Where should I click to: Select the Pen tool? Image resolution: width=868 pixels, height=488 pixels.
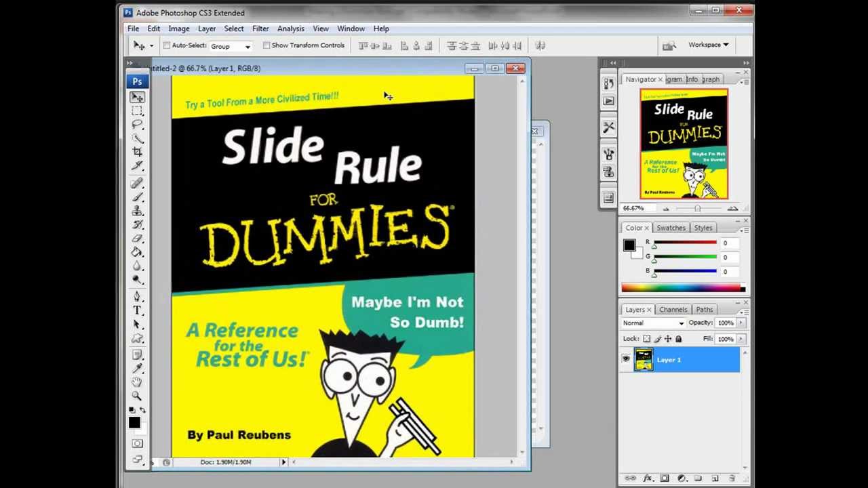[x=137, y=297]
